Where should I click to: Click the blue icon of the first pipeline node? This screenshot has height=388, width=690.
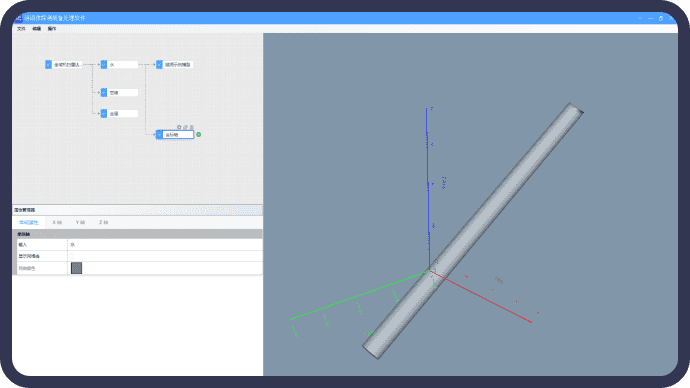point(48,65)
